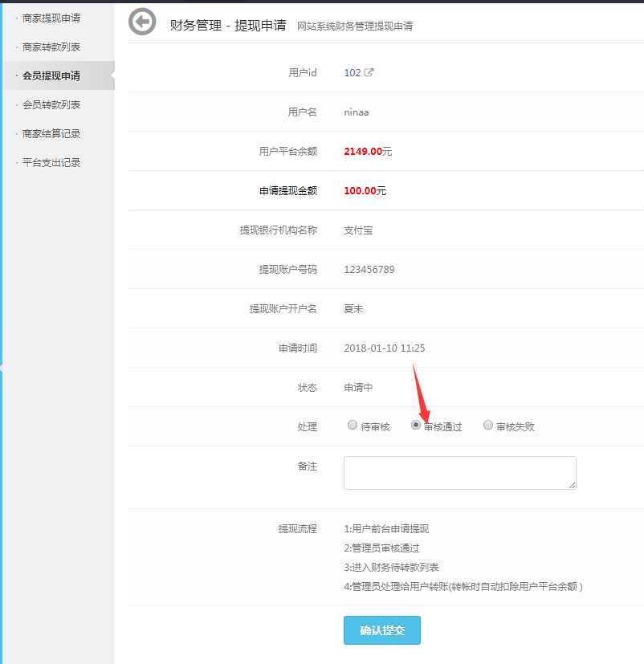Click the 100.00元 withdrawal amount value

(365, 191)
